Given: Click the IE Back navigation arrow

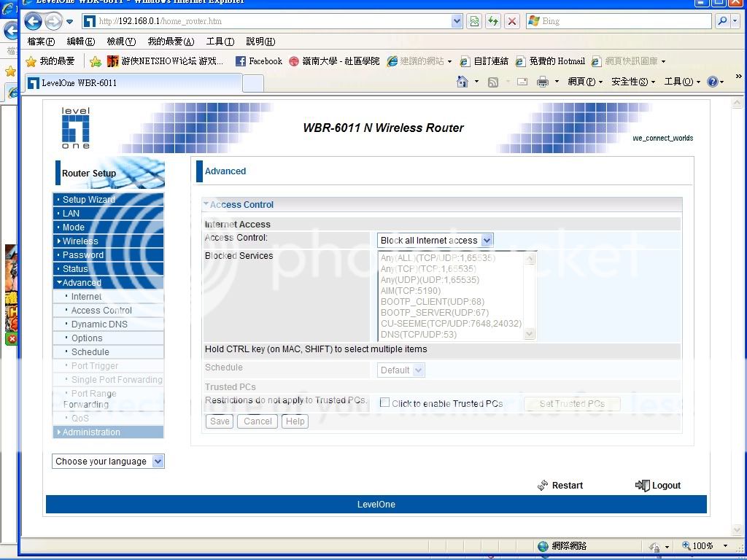Looking at the screenshot, I should coord(33,22).
